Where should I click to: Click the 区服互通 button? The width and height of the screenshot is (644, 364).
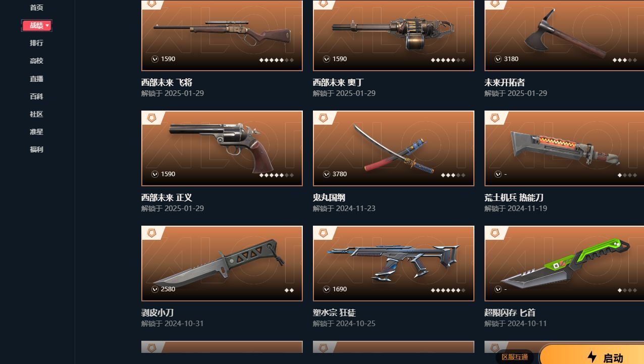515,357
